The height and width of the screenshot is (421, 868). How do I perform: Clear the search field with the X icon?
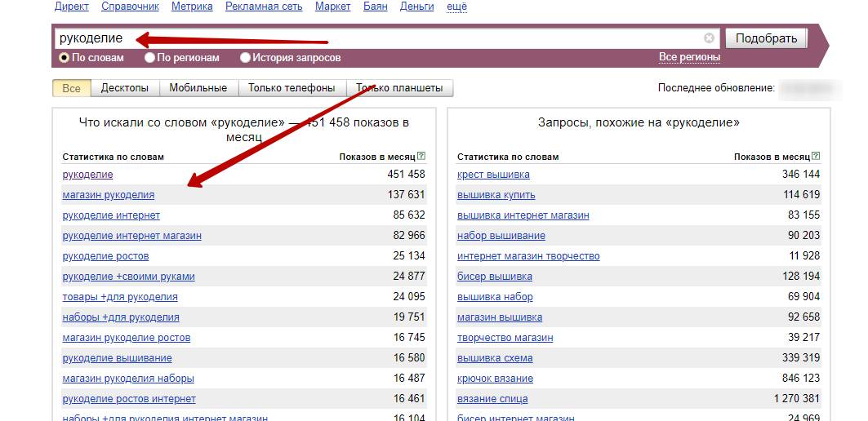(x=709, y=38)
